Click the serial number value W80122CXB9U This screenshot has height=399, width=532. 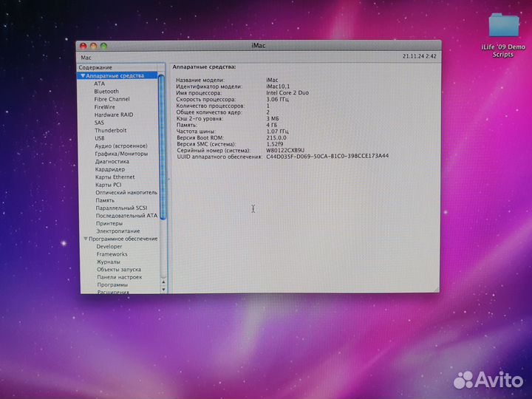(285, 150)
